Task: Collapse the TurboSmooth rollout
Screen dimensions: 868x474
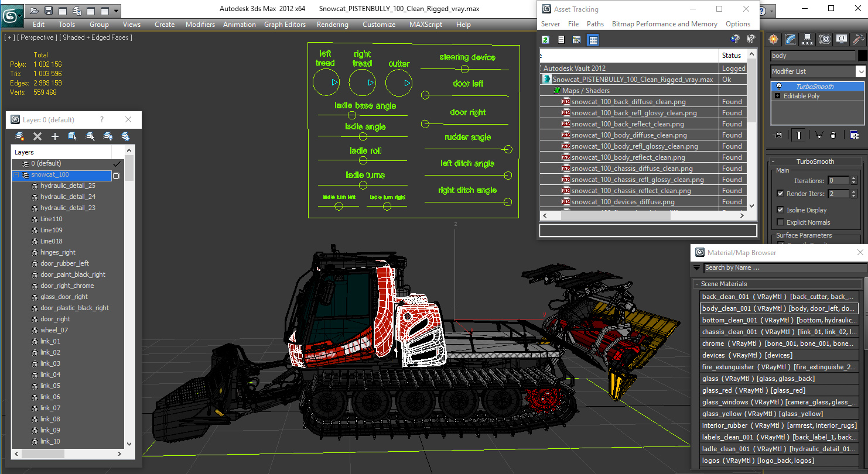Action: click(x=773, y=162)
